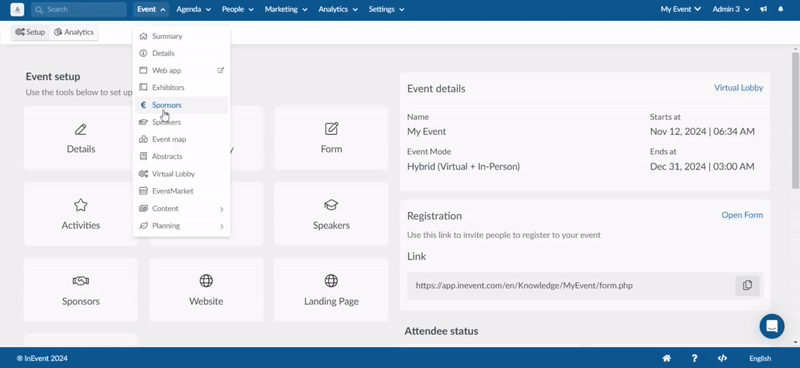Change the English language selector
The height and width of the screenshot is (368, 800).
click(x=760, y=358)
